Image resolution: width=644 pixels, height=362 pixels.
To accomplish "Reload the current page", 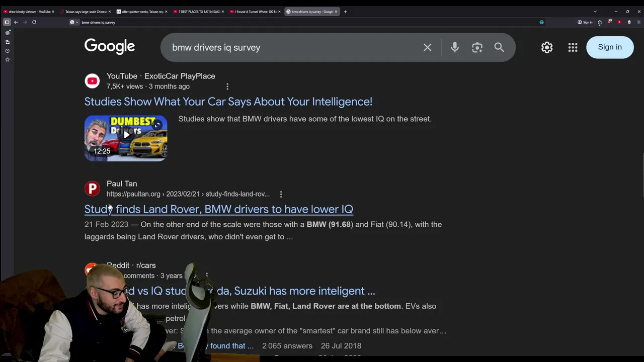I will click(x=34, y=22).
